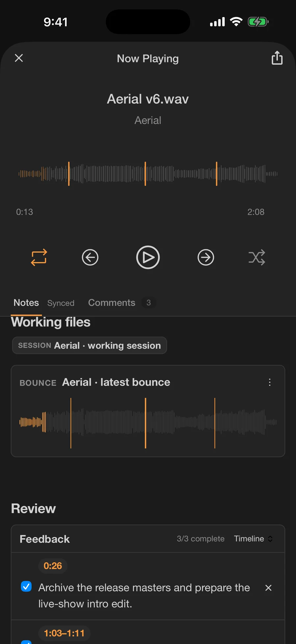Select the 3/3 complete status text
This screenshot has width=296, height=644.
(201, 539)
